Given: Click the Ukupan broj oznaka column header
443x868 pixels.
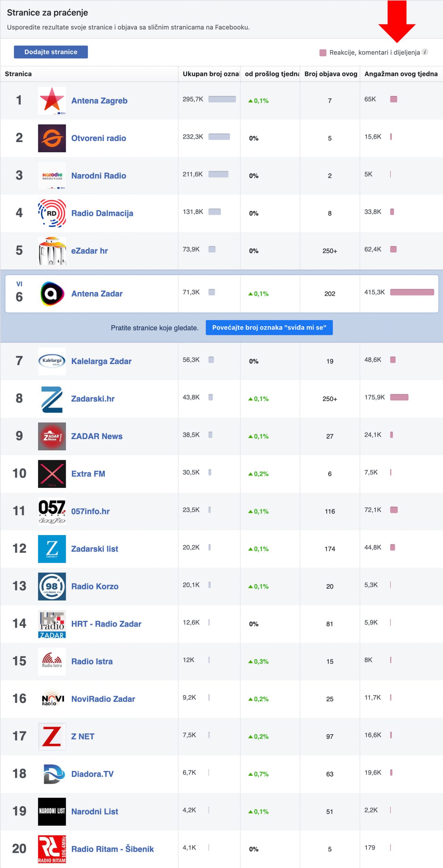Looking at the screenshot, I should pos(210,74).
